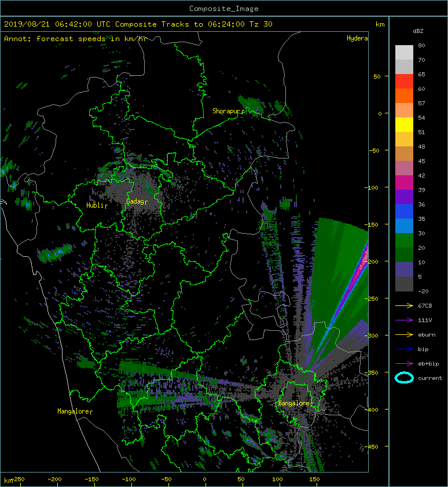Screen dimensions: 448x487
Task: Click the -400 tick on right axis
Action: click(371, 409)
